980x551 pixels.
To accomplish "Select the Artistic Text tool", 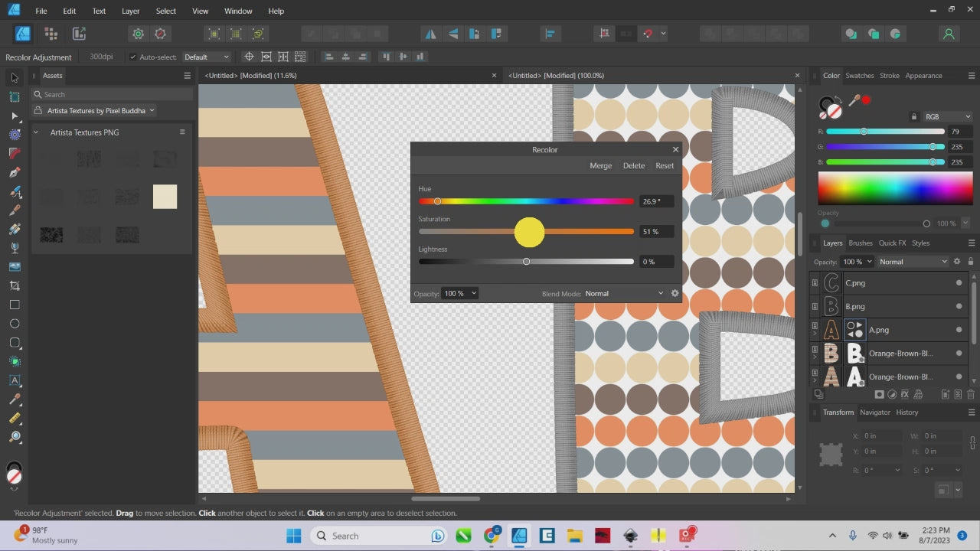I will (x=15, y=380).
